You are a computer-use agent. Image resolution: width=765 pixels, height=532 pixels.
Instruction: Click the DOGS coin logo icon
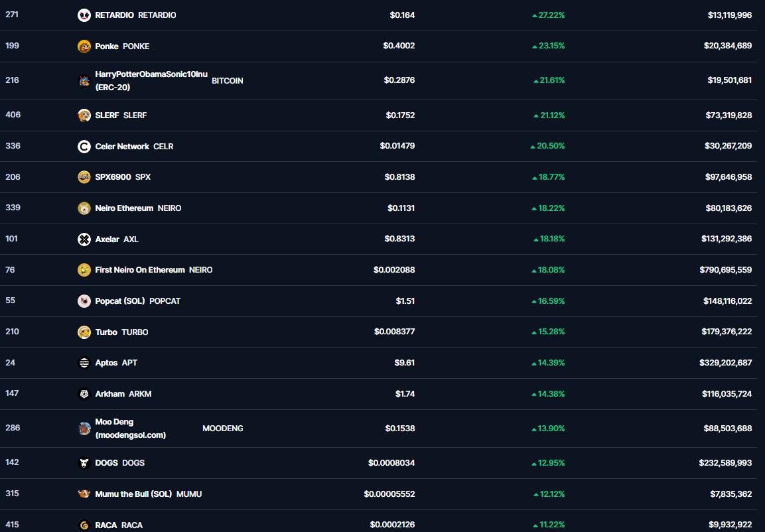point(84,463)
